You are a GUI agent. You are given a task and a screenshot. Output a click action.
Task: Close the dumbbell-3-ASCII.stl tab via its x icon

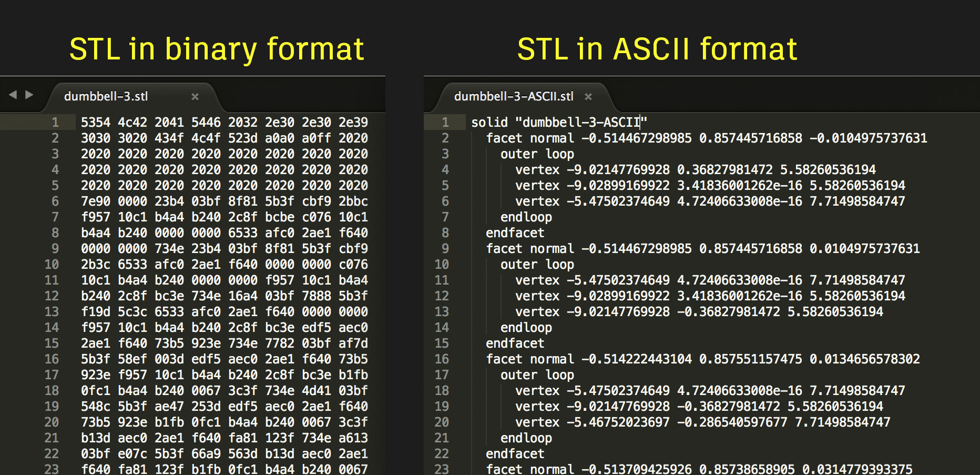[588, 97]
